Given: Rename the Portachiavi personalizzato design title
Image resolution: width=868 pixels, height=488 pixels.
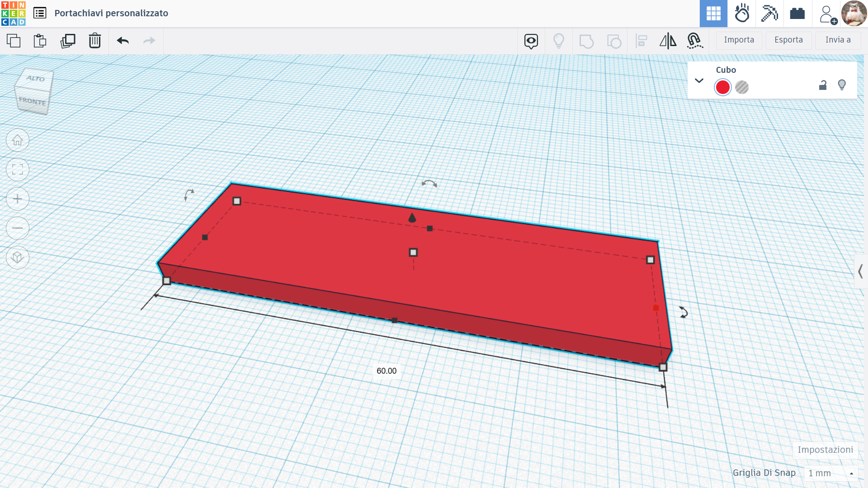Looking at the screenshot, I should pos(111,13).
